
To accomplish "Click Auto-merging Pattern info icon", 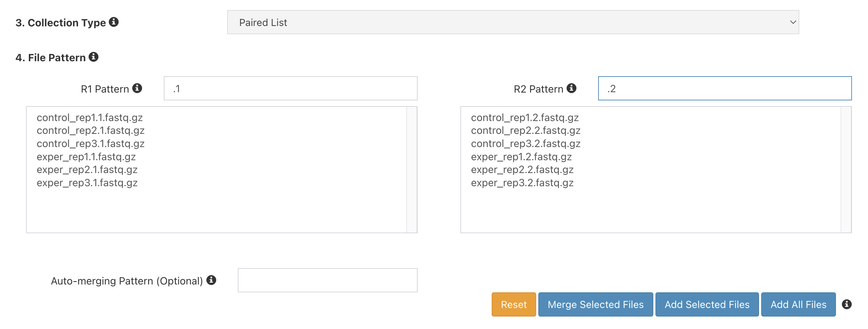I will point(211,280).
